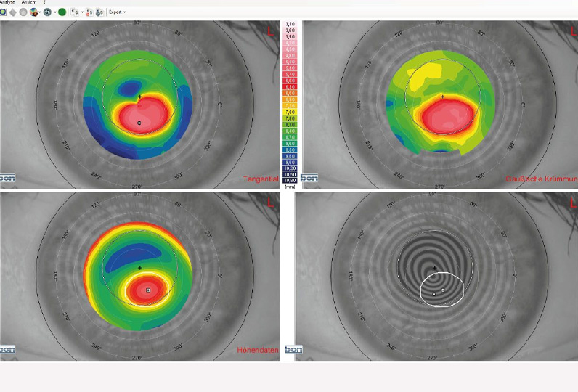Click the center cross in Tangential map
578x392 pixels.
pyautogui.click(x=139, y=97)
